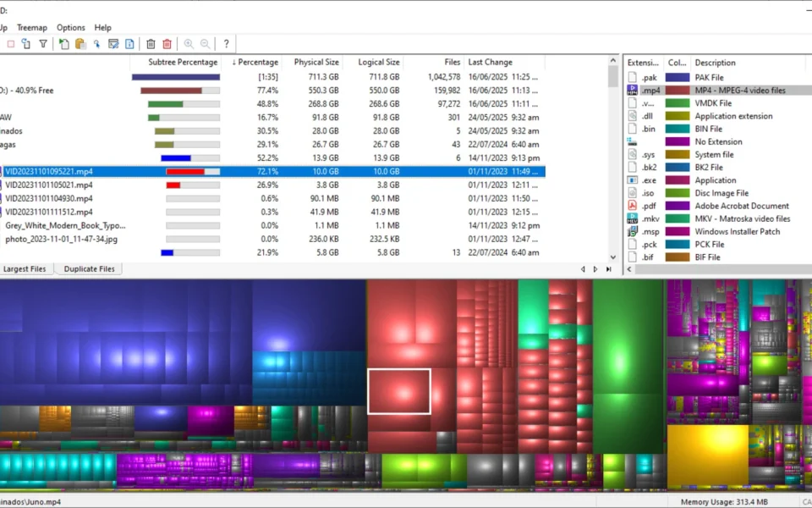Click the Open item icon with green arrow
The width and height of the screenshot is (812, 508).
(63, 44)
